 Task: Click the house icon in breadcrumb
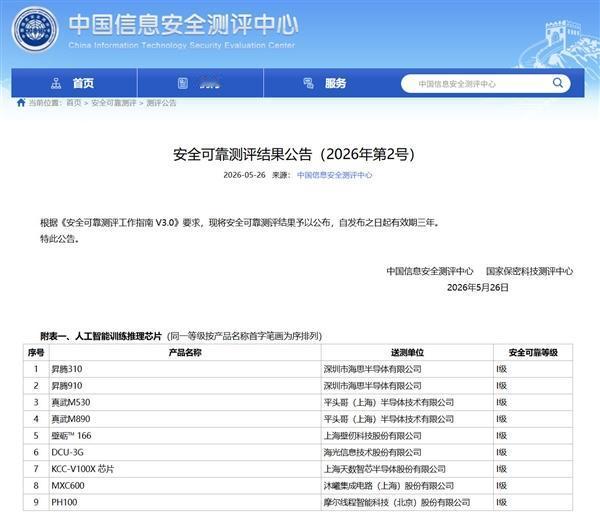click(21, 103)
